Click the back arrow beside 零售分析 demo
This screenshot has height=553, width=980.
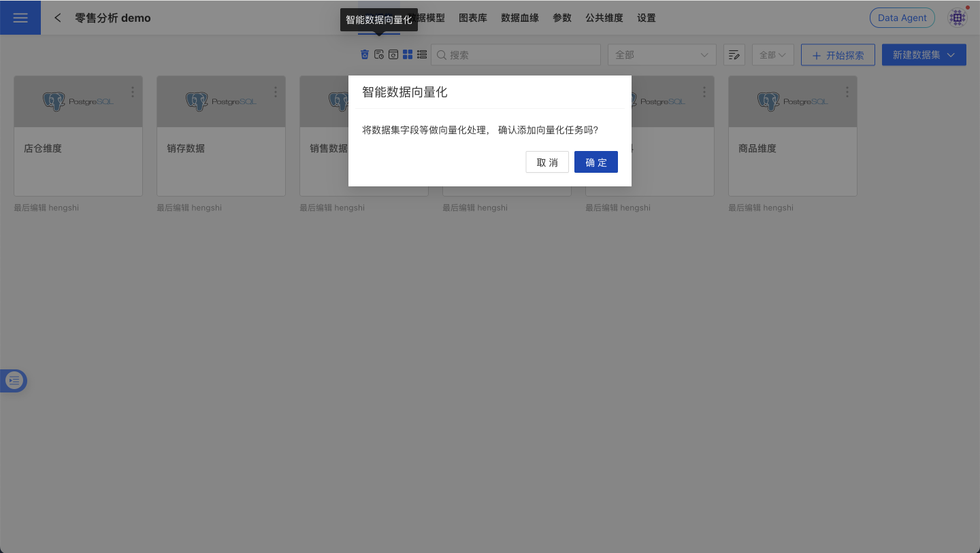pyautogui.click(x=57, y=18)
